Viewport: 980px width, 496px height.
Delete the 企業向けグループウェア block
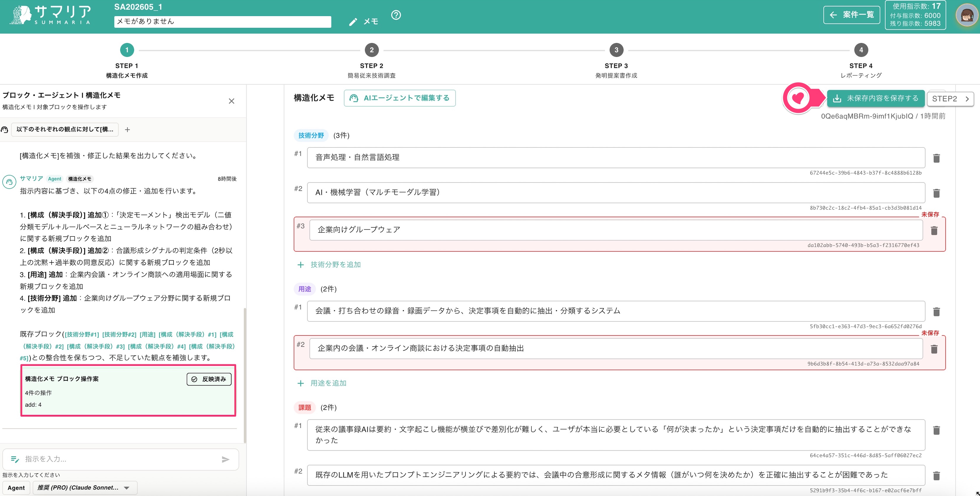934,230
